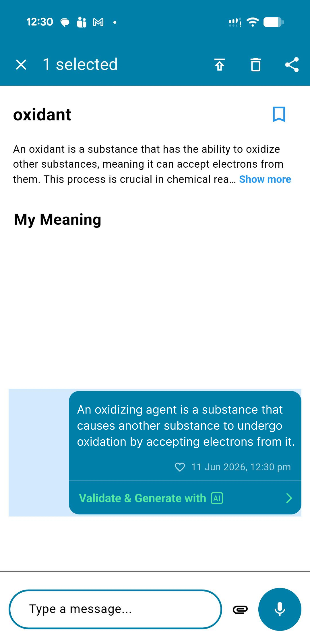The image size is (310, 644).
Task: Delete the selected message via trash icon
Action: pyautogui.click(x=256, y=64)
